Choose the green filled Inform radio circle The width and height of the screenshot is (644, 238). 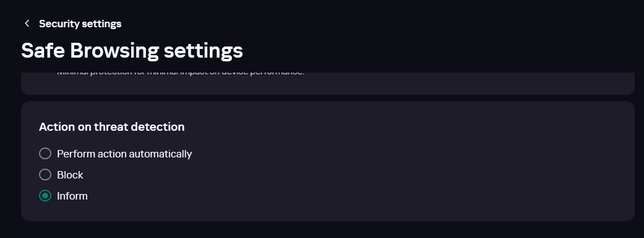coord(45,196)
